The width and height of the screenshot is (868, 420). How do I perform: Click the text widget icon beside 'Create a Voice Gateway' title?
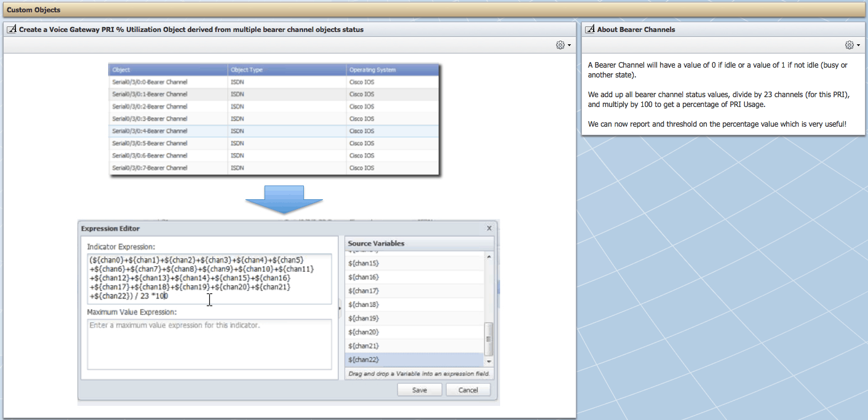click(12, 30)
